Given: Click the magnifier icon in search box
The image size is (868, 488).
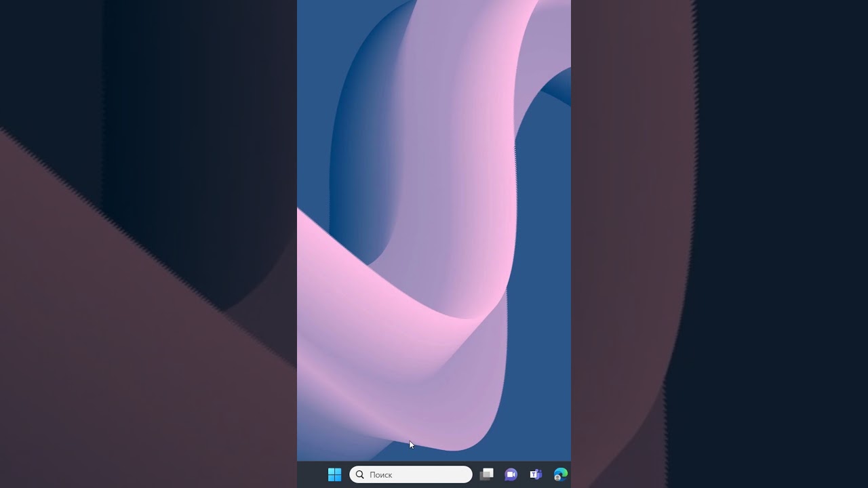Looking at the screenshot, I should [x=360, y=474].
